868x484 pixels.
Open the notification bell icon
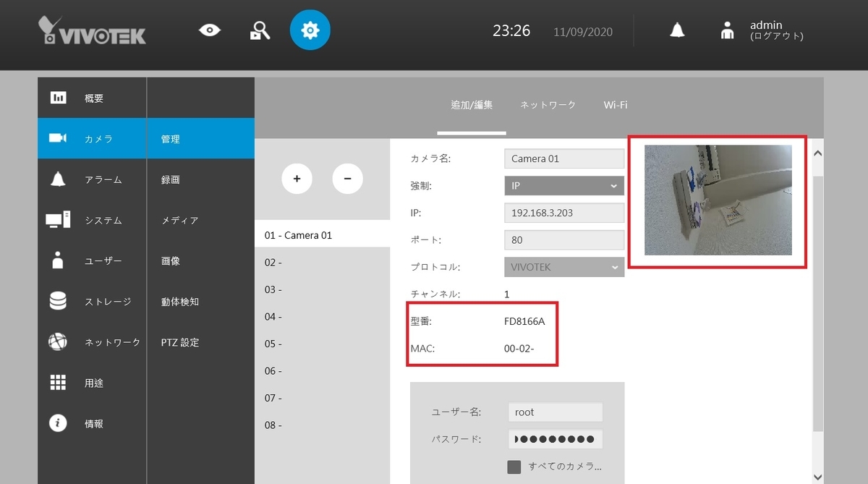click(676, 30)
